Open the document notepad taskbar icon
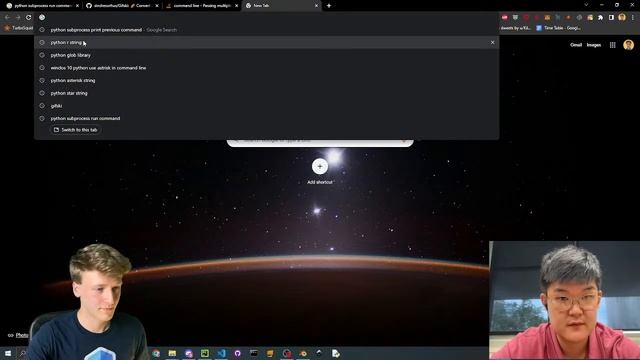This screenshot has height=360, width=640. click(x=336, y=353)
